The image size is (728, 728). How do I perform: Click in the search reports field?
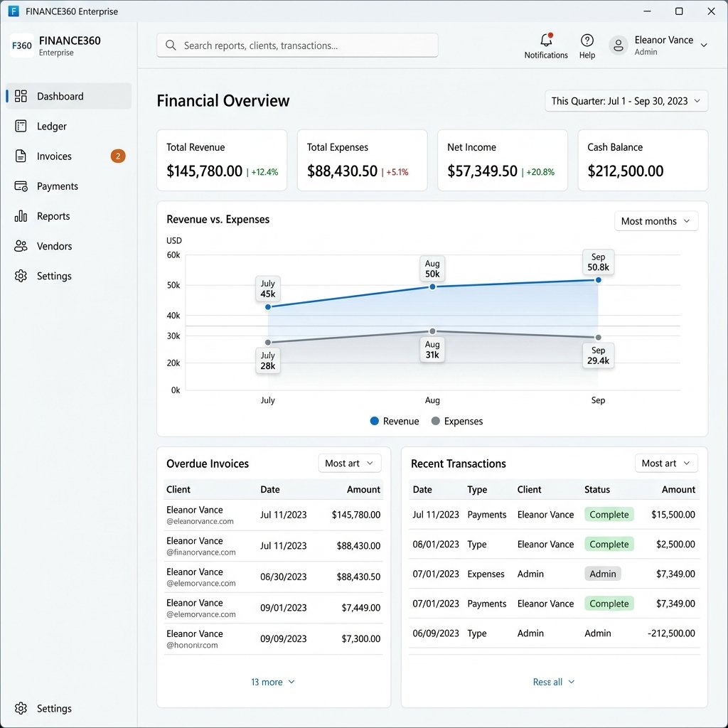[x=297, y=45]
